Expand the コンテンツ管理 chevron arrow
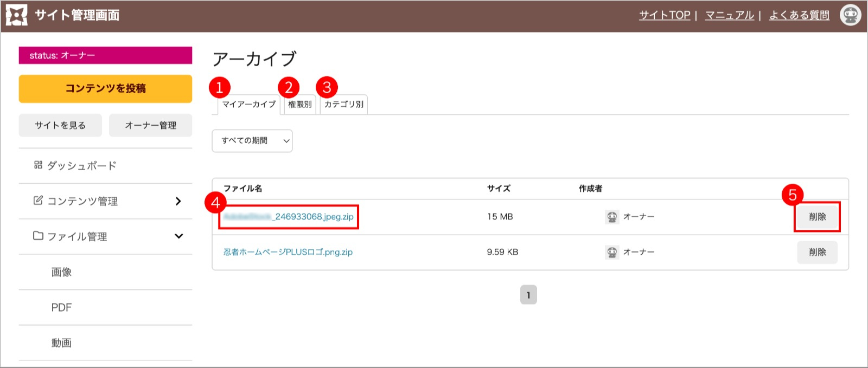The image size is (868, 368). click(178, 201)
